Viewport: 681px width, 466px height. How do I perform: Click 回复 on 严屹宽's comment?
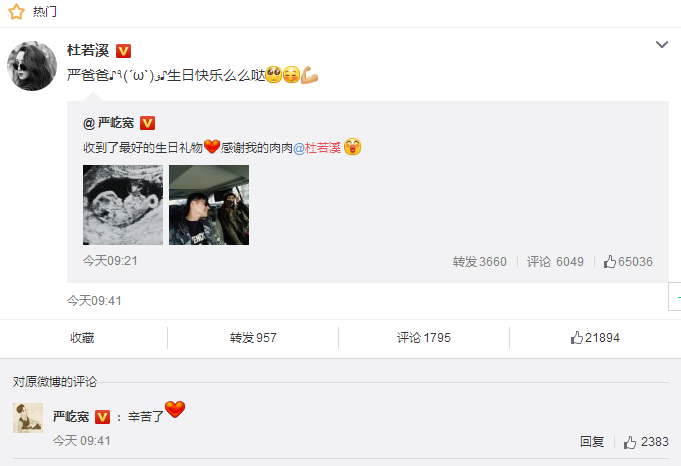(x=592, y=442)
